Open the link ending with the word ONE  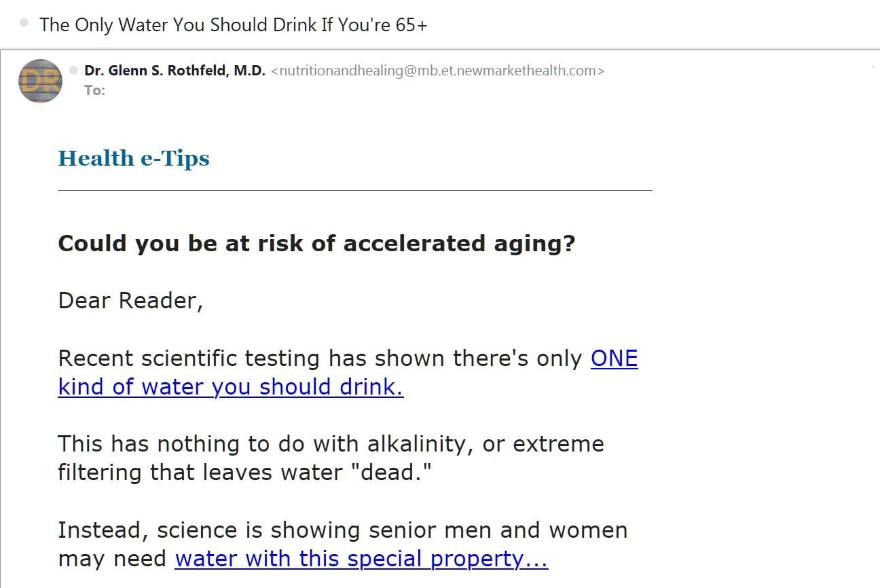pyautogui.click(x=615, y=359)
